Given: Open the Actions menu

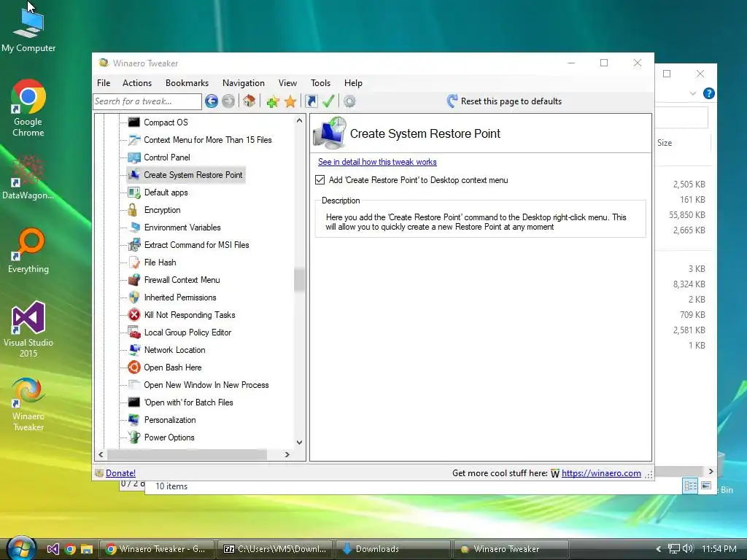Looking at the screenshot, I should click(137, 83).
